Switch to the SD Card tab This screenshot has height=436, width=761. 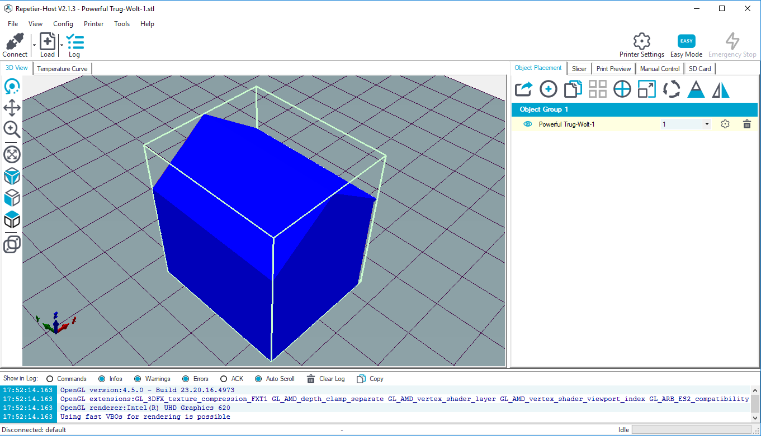[x=700, y=68]
